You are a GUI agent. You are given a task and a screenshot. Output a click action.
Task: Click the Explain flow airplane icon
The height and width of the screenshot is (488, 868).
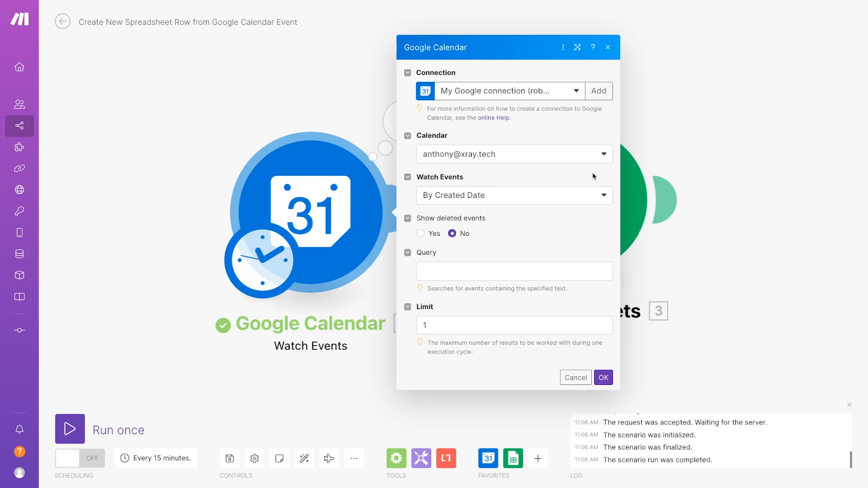click(x=329, y=458)
